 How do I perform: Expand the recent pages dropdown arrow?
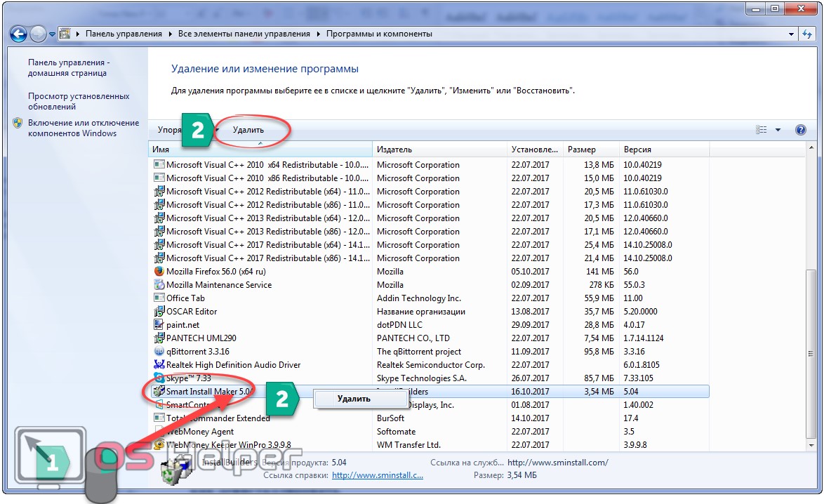point(53,34)
